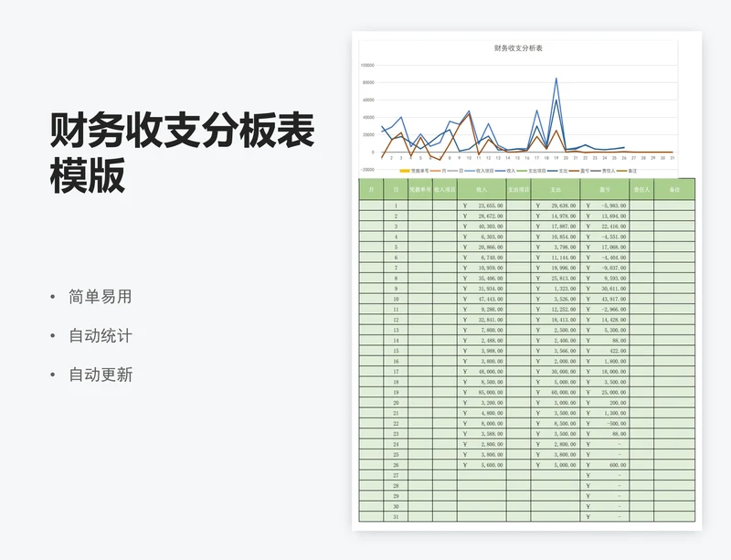Click the bullet text 简单易用
Viewport: 731px width, 560px height.
coord(101,297)
